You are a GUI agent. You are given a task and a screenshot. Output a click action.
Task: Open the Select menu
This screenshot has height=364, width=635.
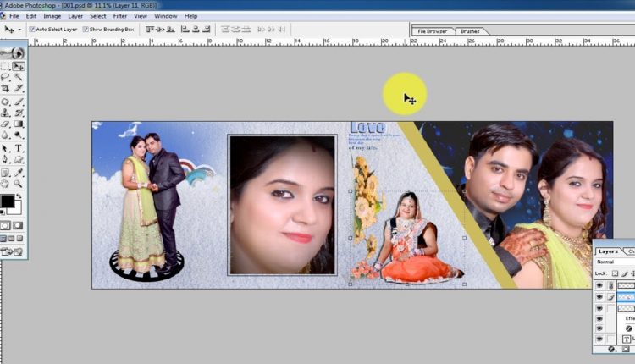[x=98, y=16]
